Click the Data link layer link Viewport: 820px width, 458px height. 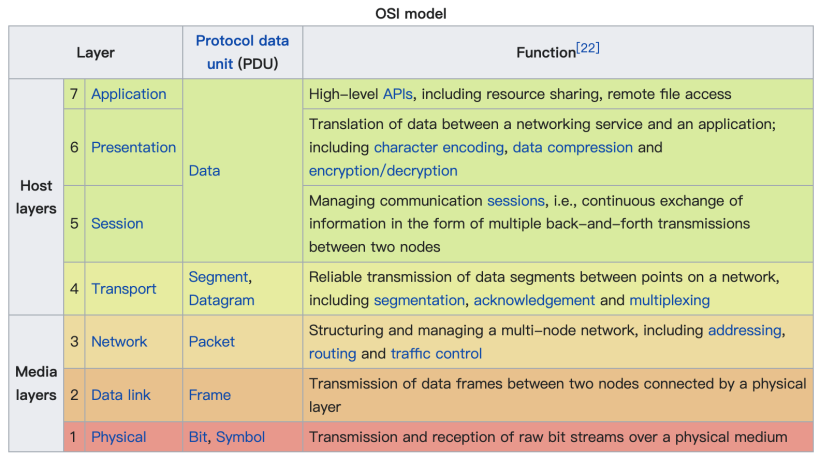coord(121,395)
